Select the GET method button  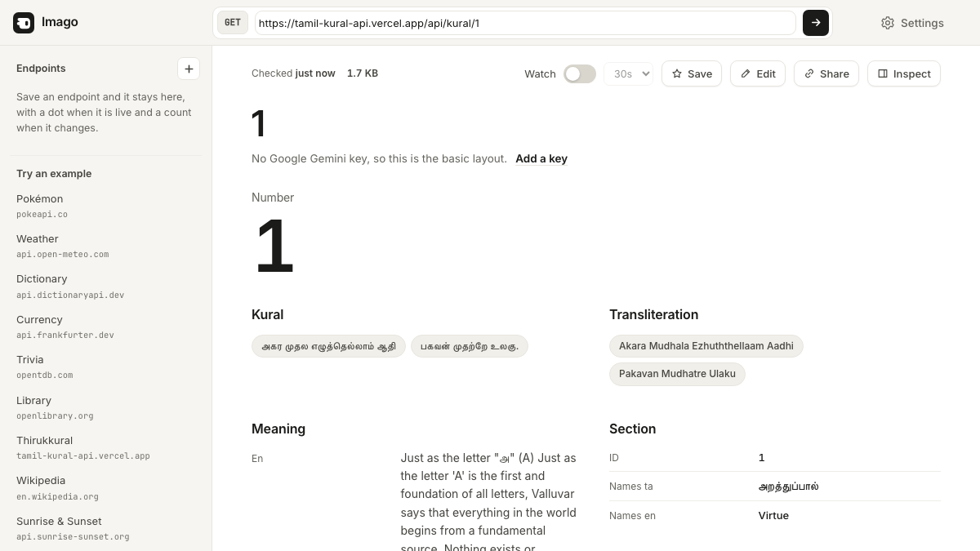[x=233, y=23]
